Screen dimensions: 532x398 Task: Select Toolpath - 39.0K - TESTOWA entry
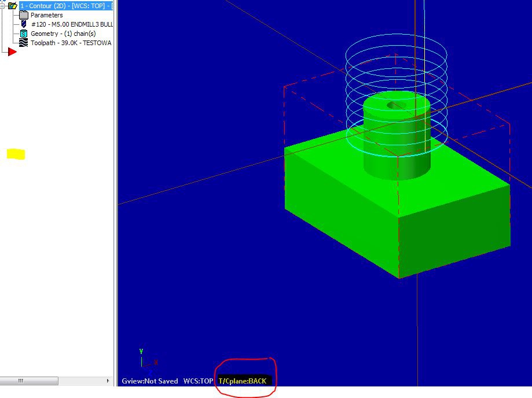[71, 43]
